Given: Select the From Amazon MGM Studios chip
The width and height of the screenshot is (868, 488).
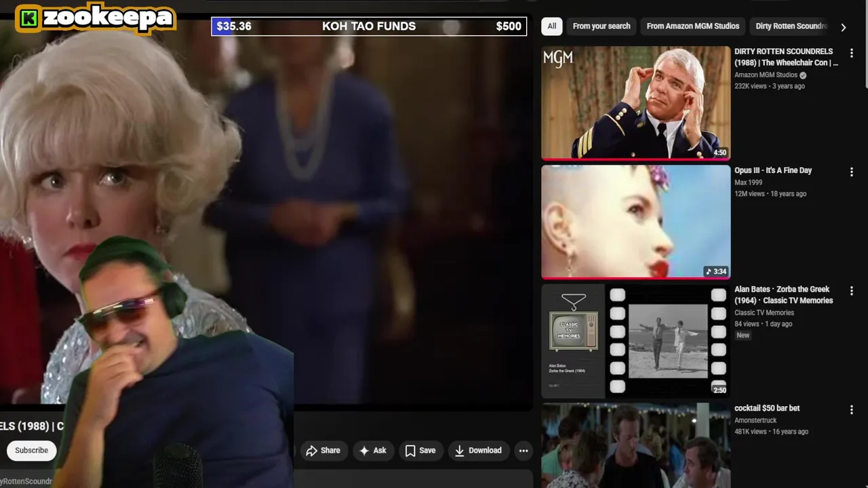Looking at the screenshot, I should [693, 26].
